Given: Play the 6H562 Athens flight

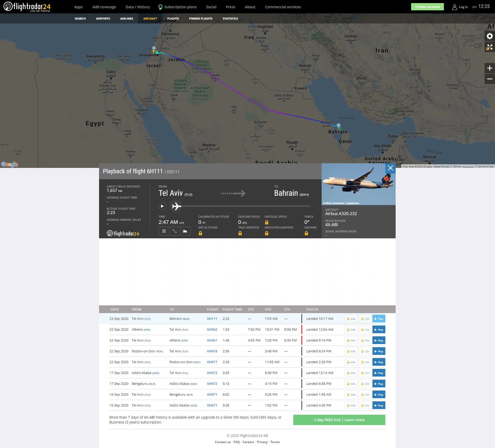Looking at the screenshot, I should point(379,330).
